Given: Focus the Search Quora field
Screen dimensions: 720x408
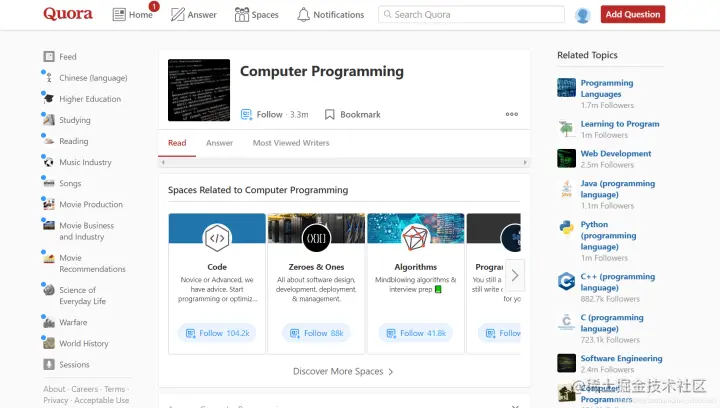Looking at the screenshot, I should pyautogui.click(x=471, y=15).
